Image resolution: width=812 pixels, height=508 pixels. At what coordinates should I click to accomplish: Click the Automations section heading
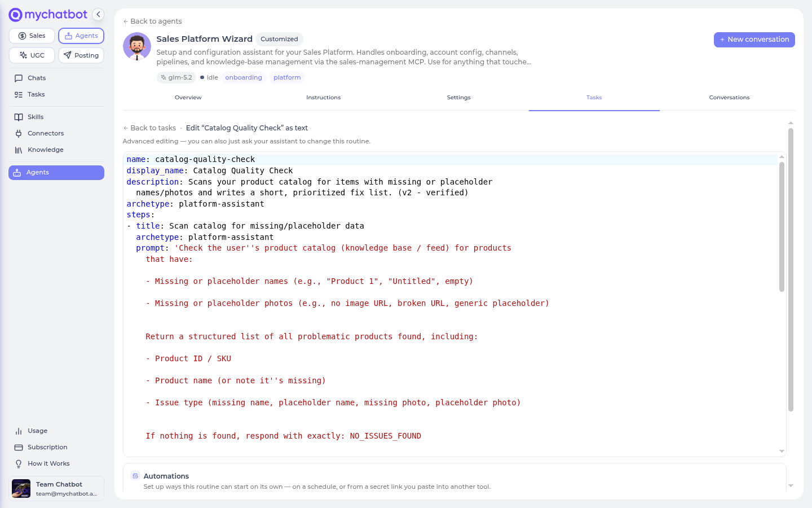pos(166,476)
